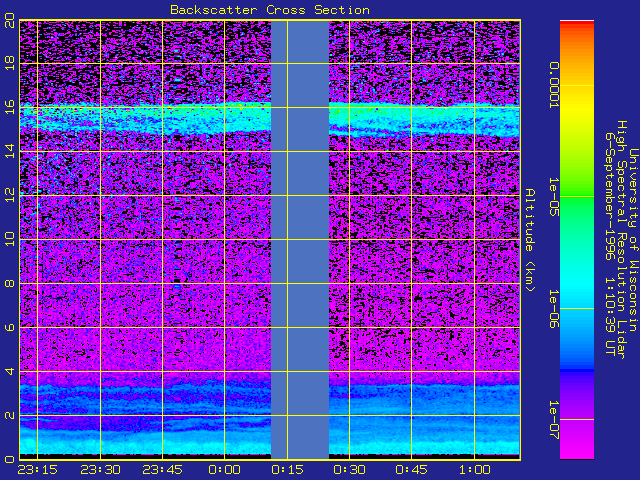The width and height of the screenshot is (640, 480).
Task: Click the altitude label 20
Action: tap(10, 20)
